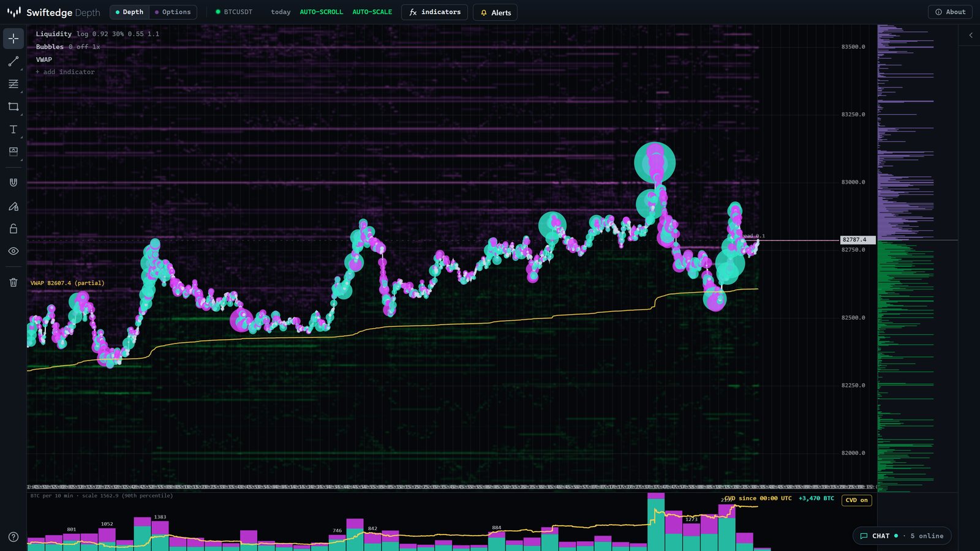Select the rectangle shape tool
The width and height of the screenshot is (980, 551).
coord(13,107)
